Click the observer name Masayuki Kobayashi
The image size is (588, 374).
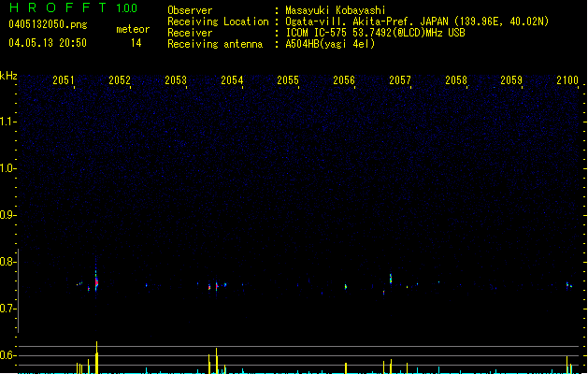[336, 10]
